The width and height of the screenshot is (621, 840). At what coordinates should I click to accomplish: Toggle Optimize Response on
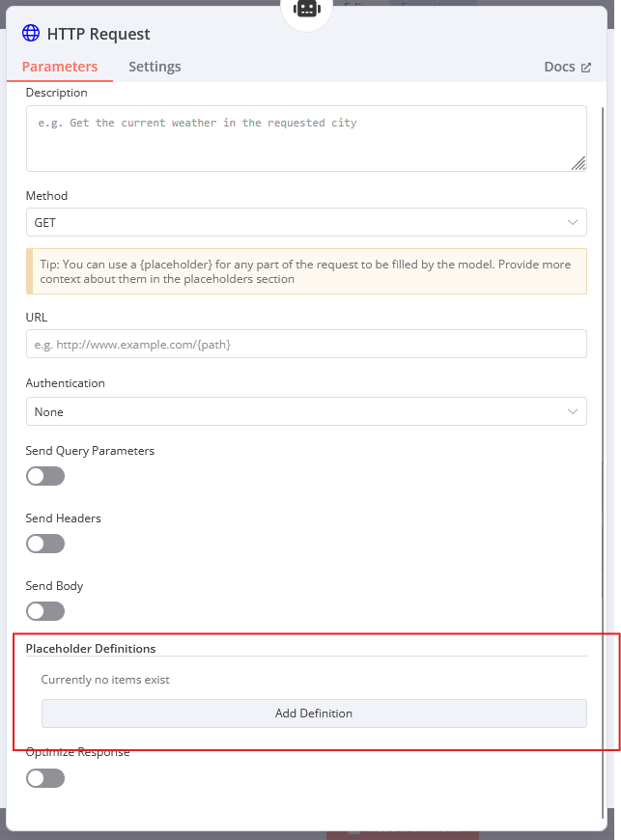[x=45, y=778]
